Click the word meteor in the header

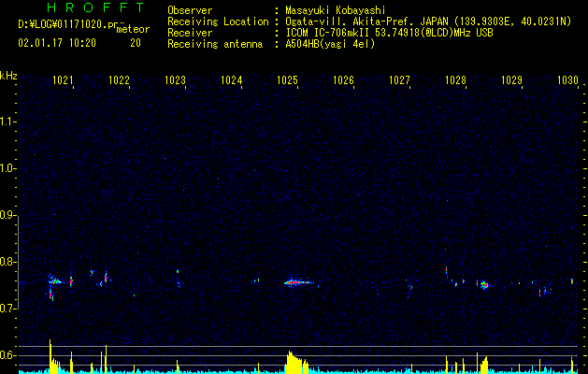(133, 29)
